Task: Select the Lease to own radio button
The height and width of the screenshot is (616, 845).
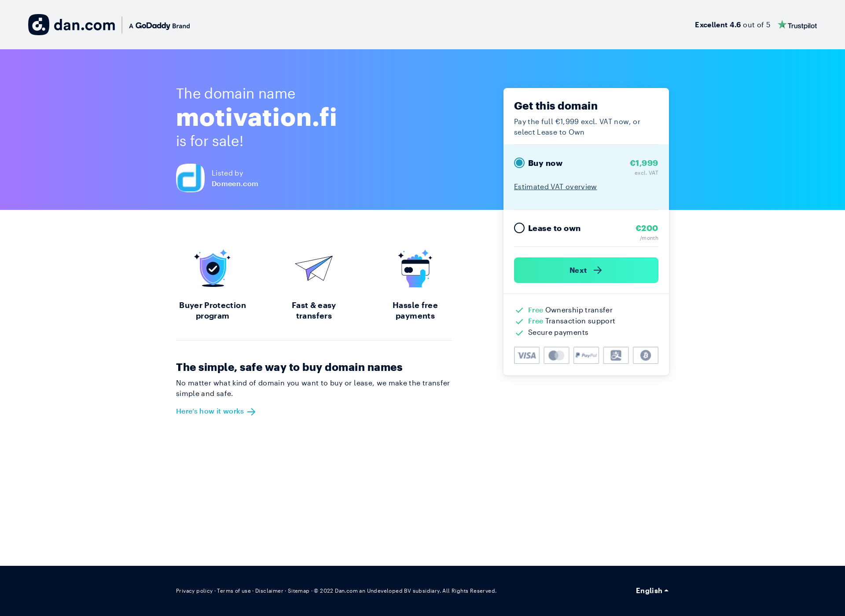Action: [x=519, y=227]
